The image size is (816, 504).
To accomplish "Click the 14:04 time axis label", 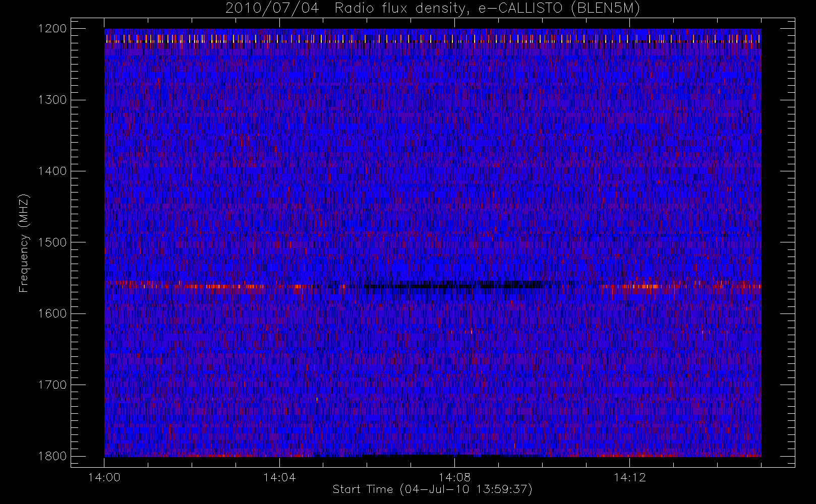I will [x=279, y=477].
